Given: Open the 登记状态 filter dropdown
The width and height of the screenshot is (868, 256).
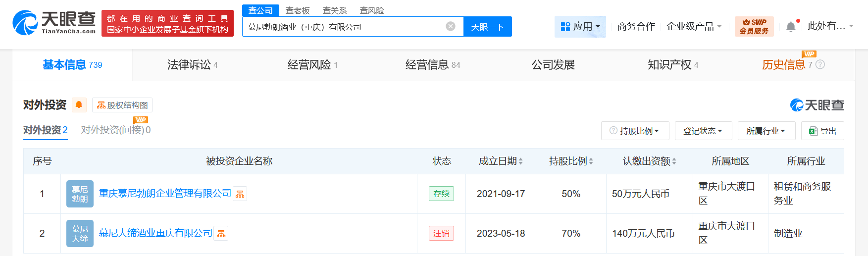Looking at the screenshot, I should pos(703,131).
